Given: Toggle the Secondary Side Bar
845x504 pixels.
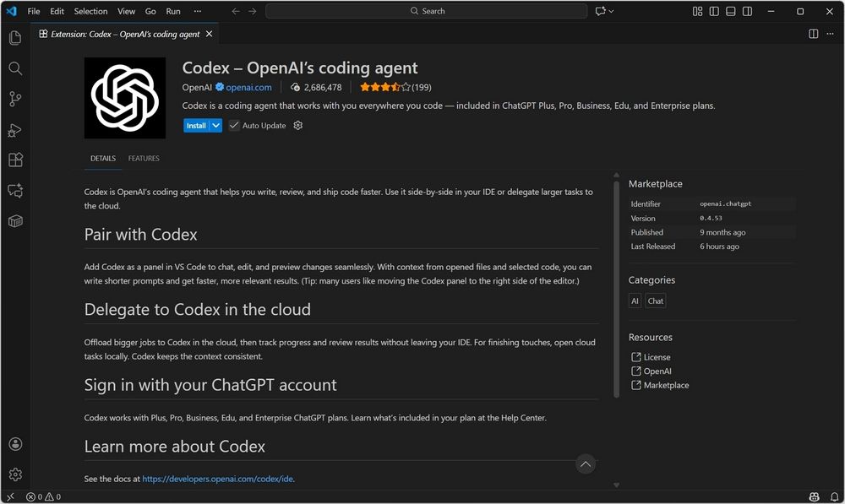Looking at the screenshot, I should point(745,11).
